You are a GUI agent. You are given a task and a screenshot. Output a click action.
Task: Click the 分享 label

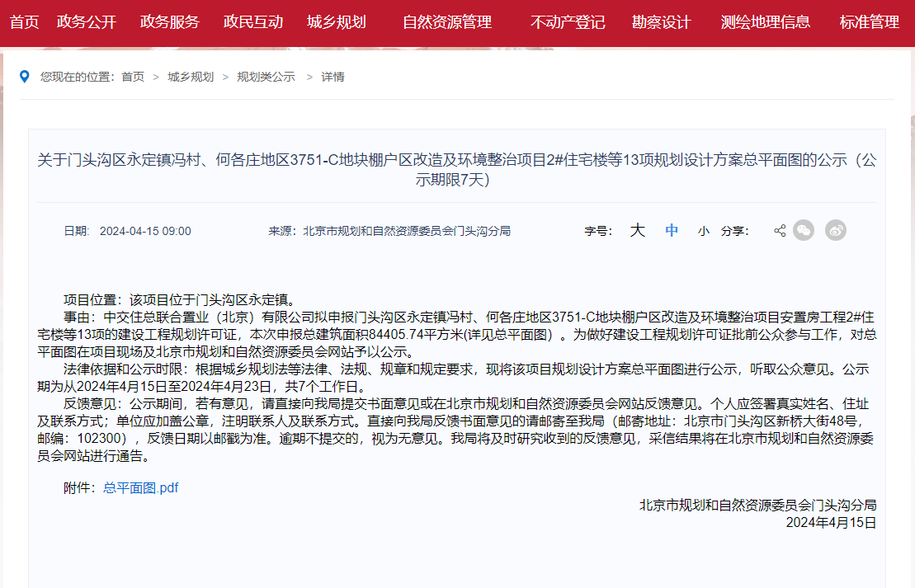734,231
